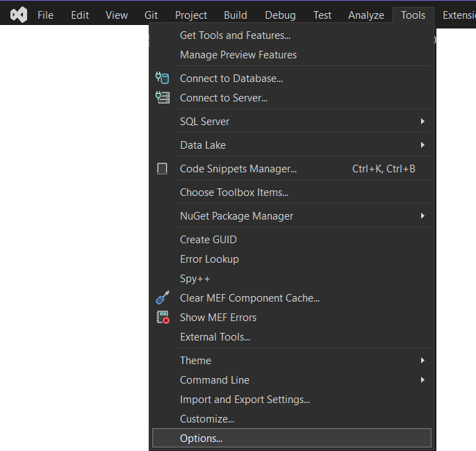Open the Analyze menu
The image size is (476, 451).
point(366,15)
